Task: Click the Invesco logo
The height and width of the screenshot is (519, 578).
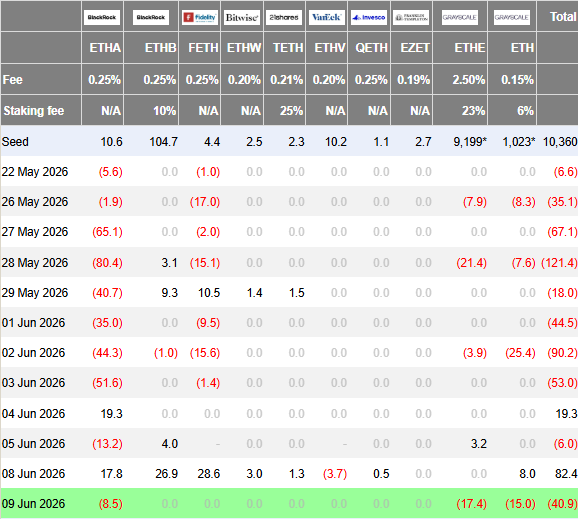Action: click(369, 17)
